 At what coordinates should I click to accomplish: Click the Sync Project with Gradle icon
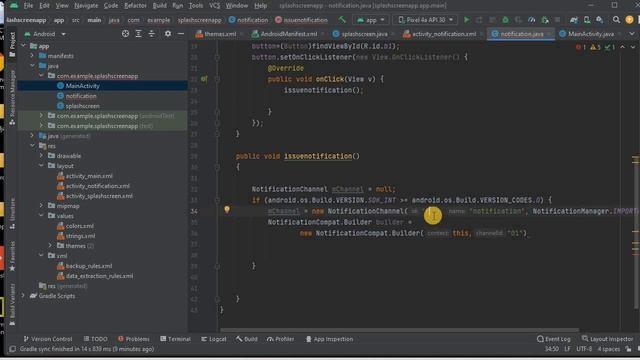pos(574,20)
